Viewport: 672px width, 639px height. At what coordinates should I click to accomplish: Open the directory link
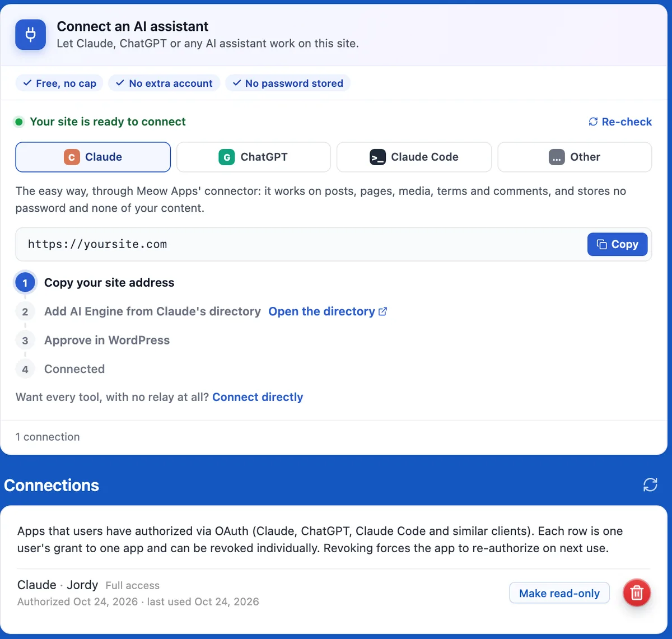pyautogui.click(x=328, y=311)
